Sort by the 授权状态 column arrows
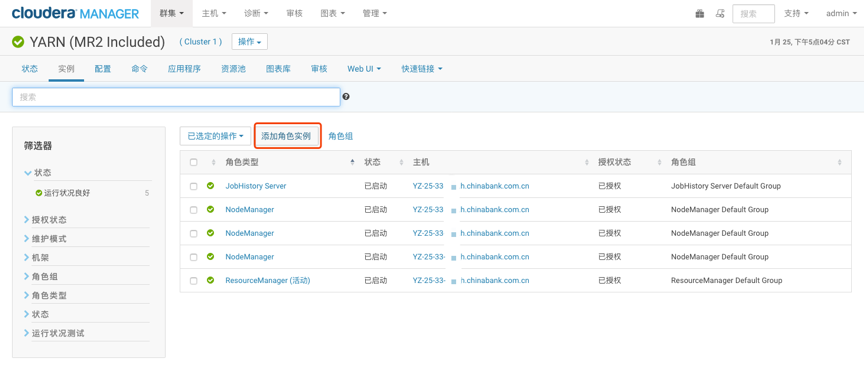 659,163
